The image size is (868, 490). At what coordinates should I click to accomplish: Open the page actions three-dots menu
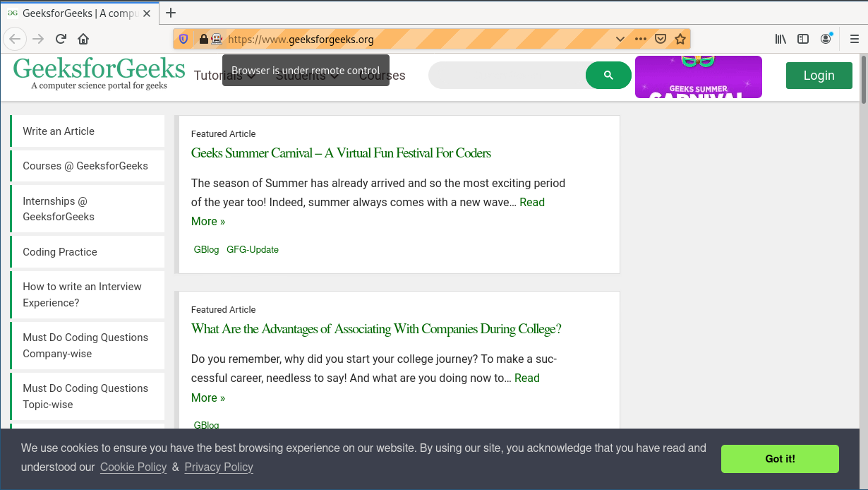tap(640, 39)
